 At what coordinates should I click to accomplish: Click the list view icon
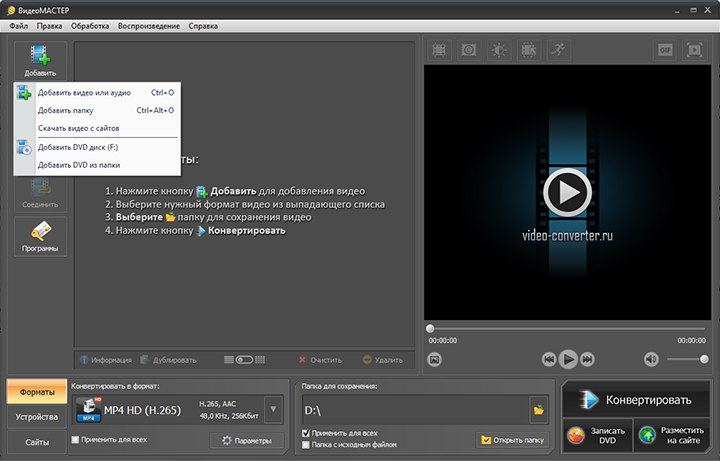[229, 360]
